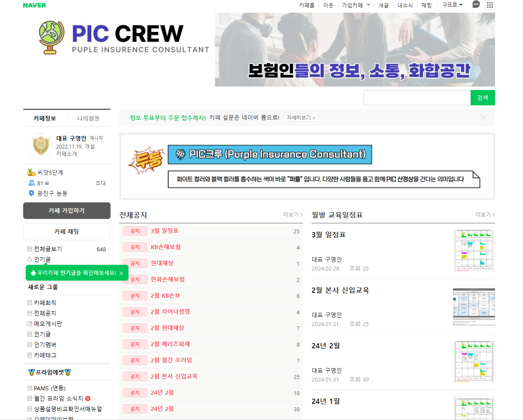
Task: Focus the cafe search input field
Action: coord(417,97)
